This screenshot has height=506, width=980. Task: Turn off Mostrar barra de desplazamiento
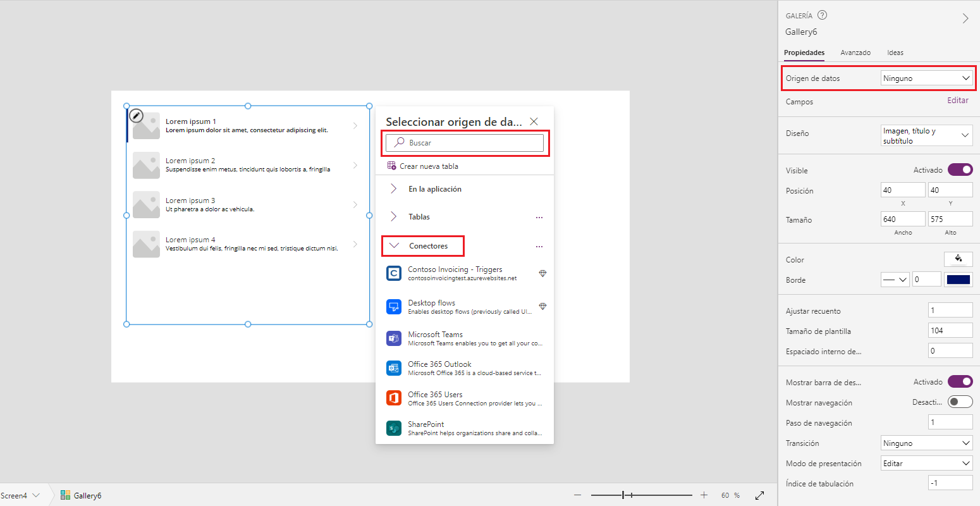coord(960,381)
